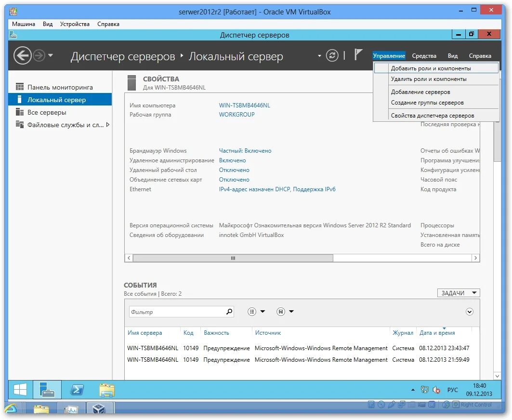Select Создание группы серверов entry
The width and height of the screenshot is (512, 420).
pyautogui.click(x=436, y=103)
